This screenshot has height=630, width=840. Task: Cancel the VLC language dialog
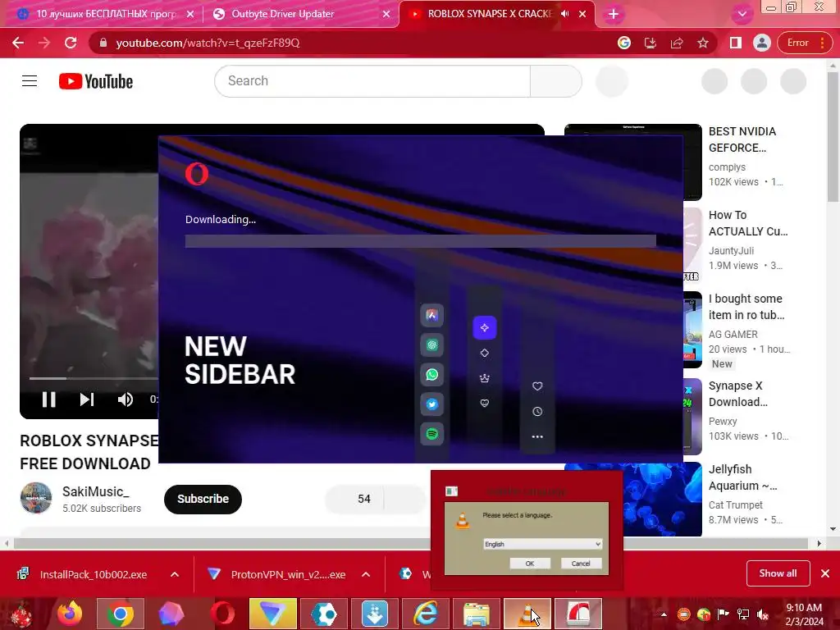[581, 563]
